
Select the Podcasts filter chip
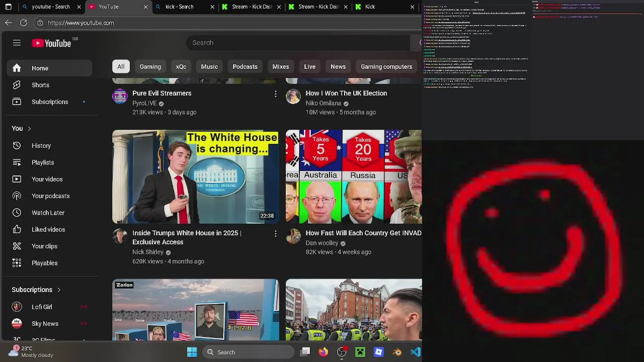click(245, 67)
